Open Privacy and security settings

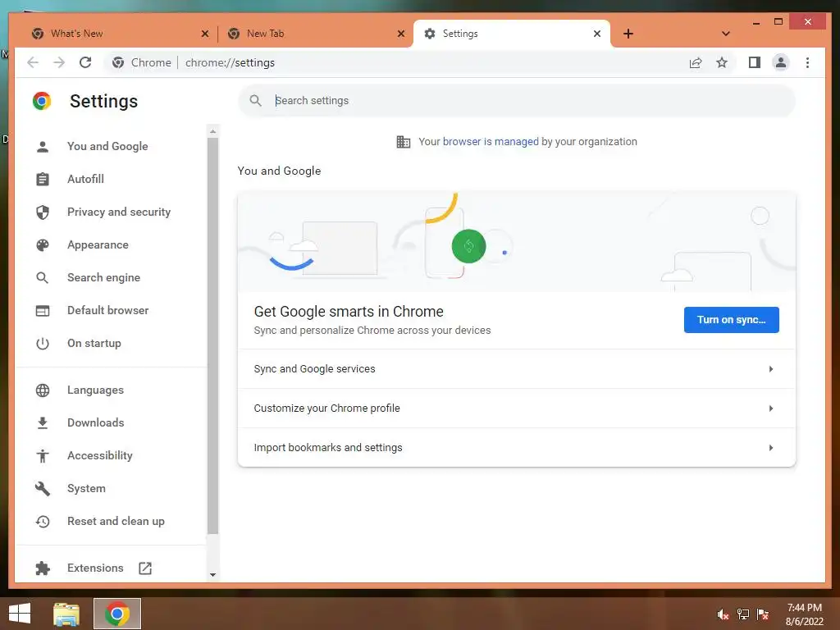119,212
